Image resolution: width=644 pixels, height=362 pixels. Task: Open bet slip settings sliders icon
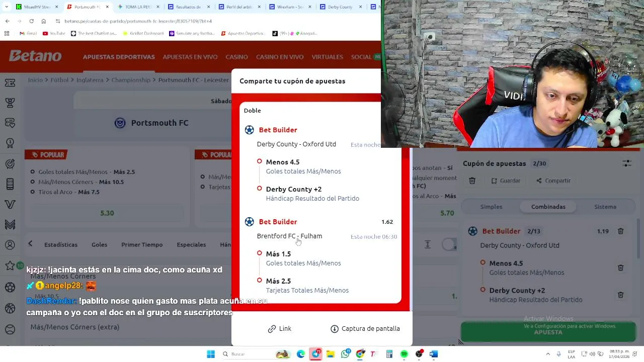tap(626, 163)
